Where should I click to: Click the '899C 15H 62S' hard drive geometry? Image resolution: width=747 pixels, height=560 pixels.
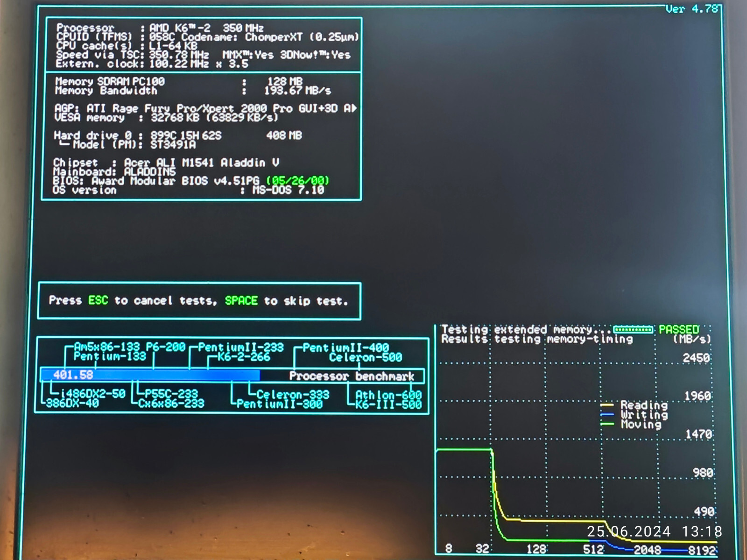click(x=186, y=136)
